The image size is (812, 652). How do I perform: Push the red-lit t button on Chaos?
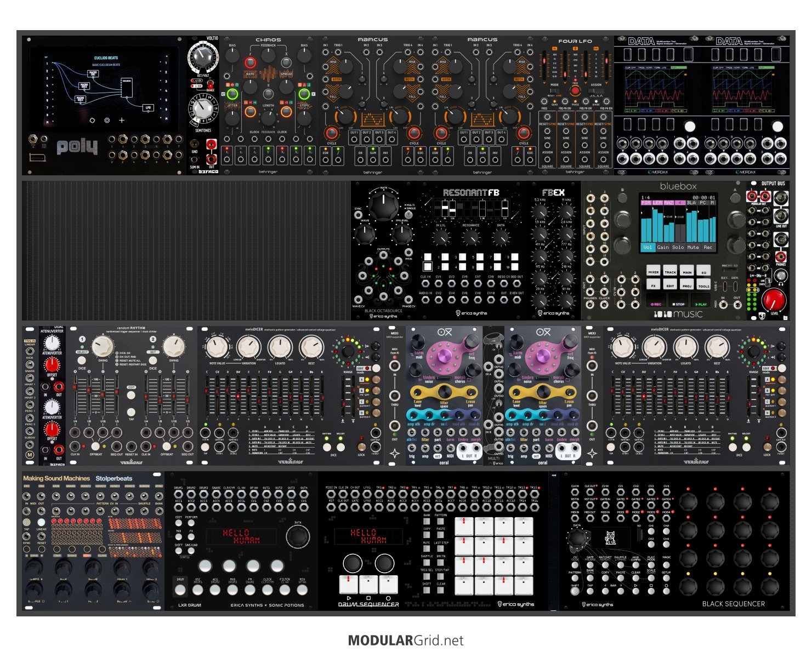[x=250, y=62]
